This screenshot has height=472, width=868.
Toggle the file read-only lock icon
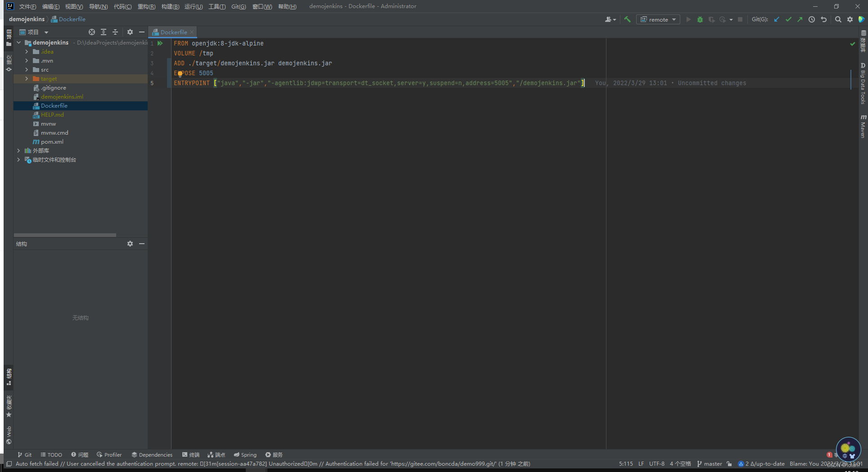pyautogui.click(x=729, y=463)
